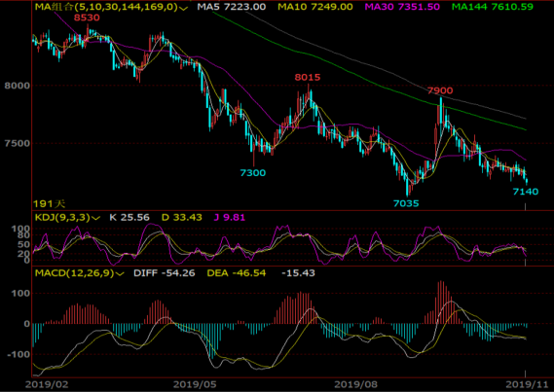Click the MACD DIFF -54.26 value
Screen dimensions: 554x392
click(165, 272)
